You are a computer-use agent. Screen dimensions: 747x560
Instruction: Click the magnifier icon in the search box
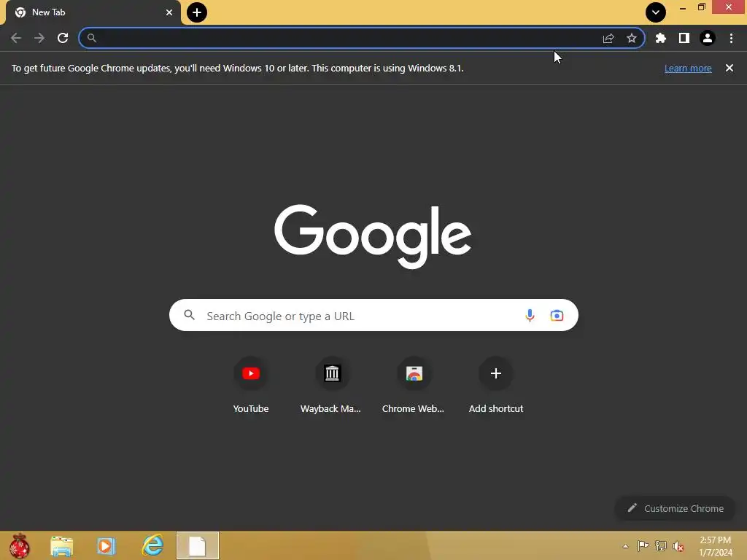189,315
